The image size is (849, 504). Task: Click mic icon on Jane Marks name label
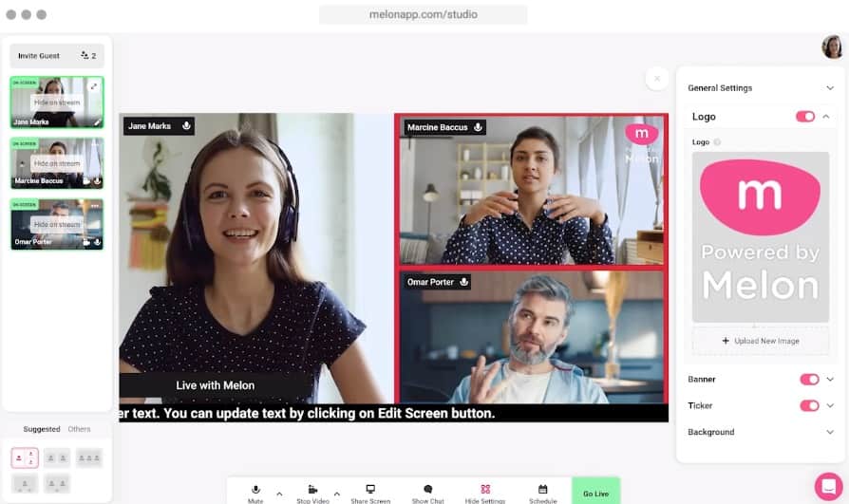pos(186,125)
